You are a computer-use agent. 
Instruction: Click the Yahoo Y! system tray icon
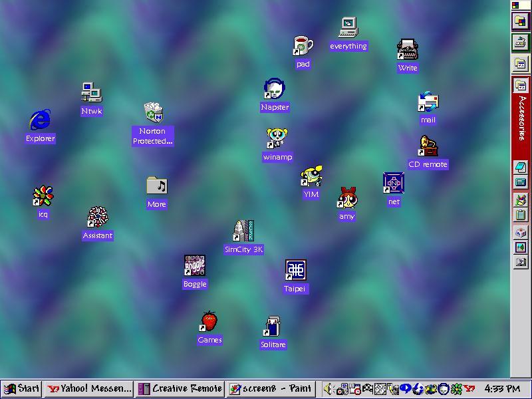coord(469,388)
